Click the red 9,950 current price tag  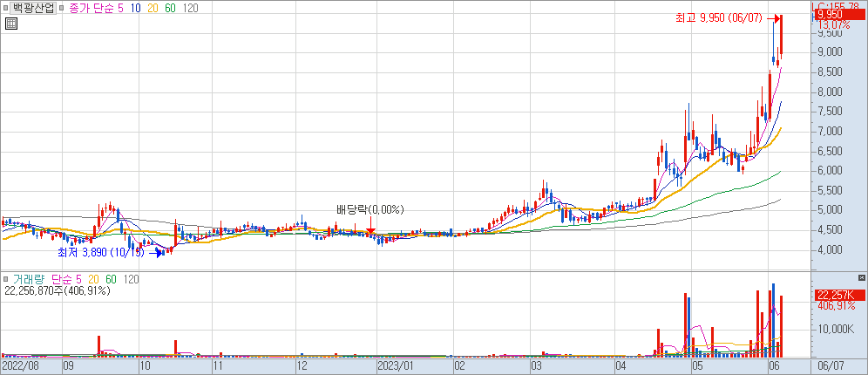pyautogui.click(x=841, y=15)
